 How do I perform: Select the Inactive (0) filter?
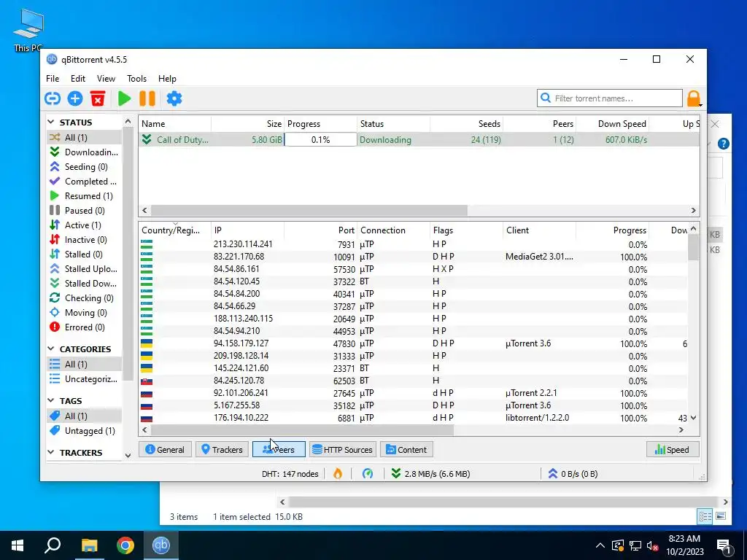84,239
